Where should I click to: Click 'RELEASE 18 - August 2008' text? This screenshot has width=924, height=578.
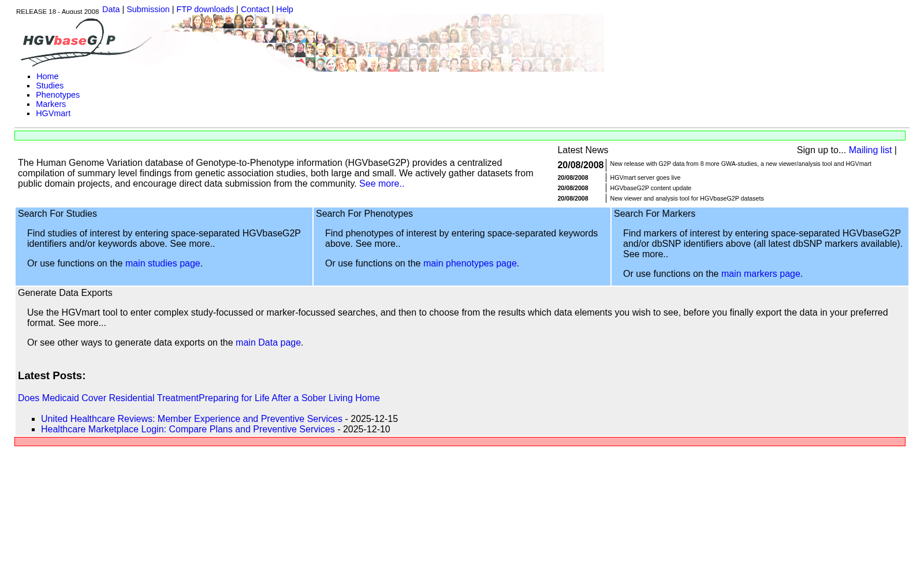point(57,12)
